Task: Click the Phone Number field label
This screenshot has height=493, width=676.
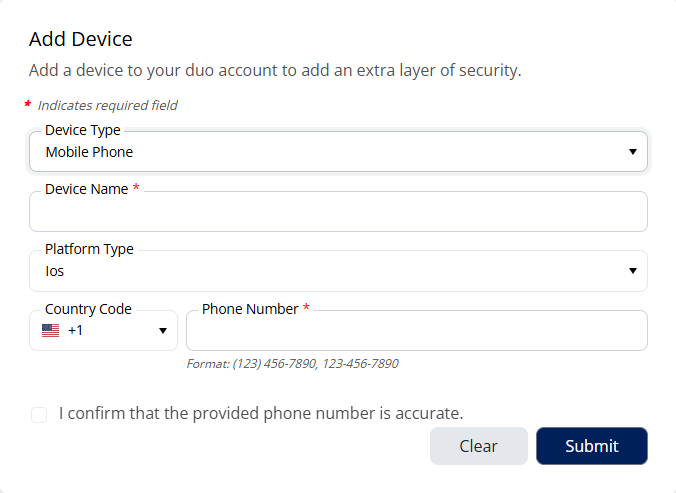Action: tap(250, 309)
